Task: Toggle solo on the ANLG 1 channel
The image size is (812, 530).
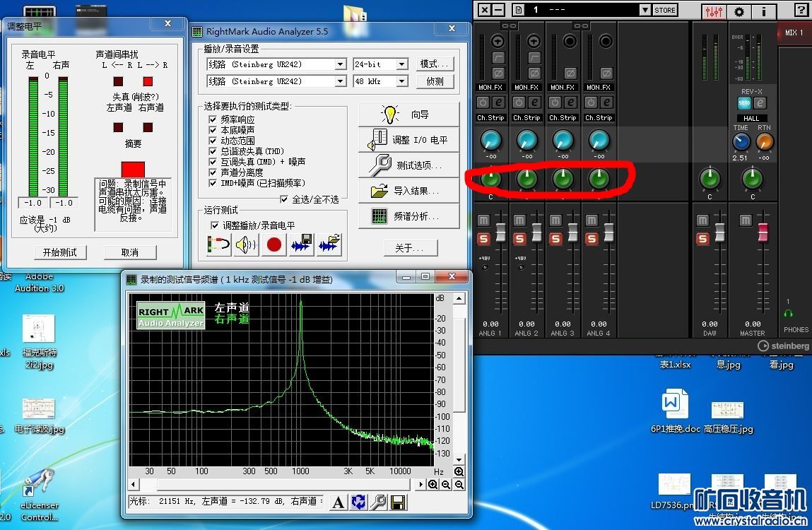Action: [x=484, y=239]
